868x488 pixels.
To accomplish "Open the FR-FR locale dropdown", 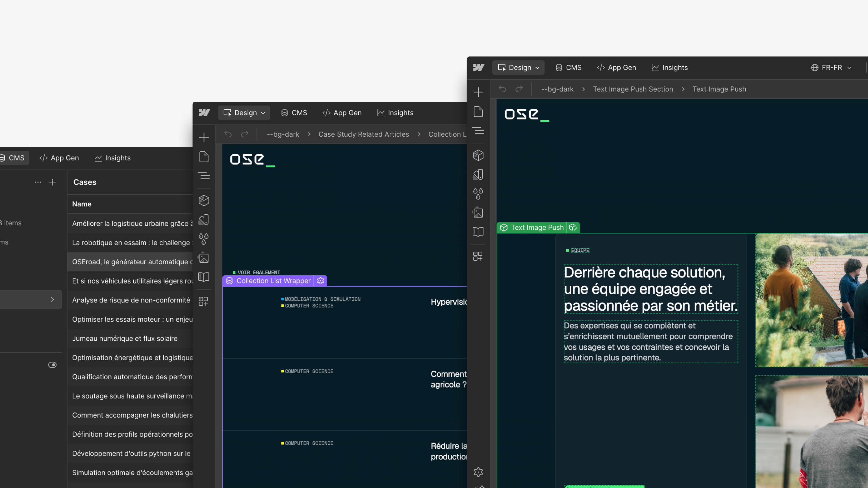I will tap(831, 68).
